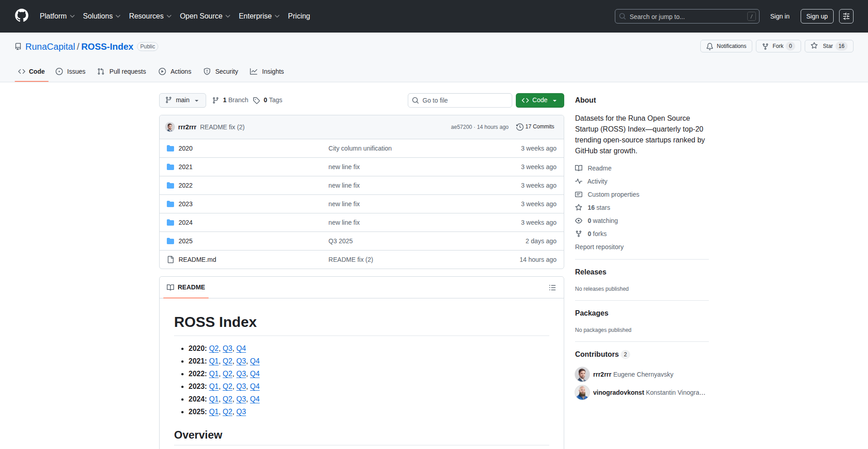Viewport: 868px width, 449px height.
Task: Click Report repository link
Action: (599, 247)
